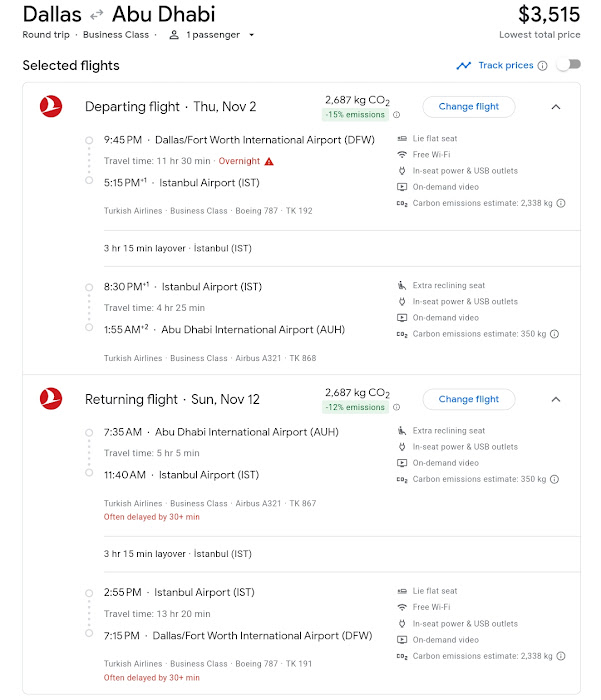
Task: Click the info icon beside -12% emissions
Action: coord(396,407)
